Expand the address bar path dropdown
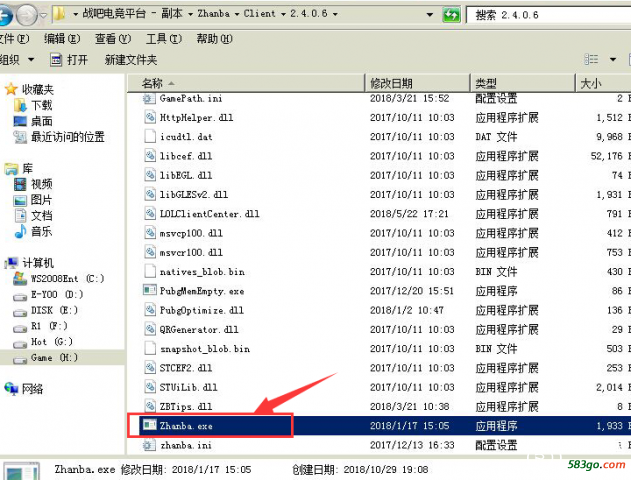The height and width of the screenshot is (480, 631). 429,15
